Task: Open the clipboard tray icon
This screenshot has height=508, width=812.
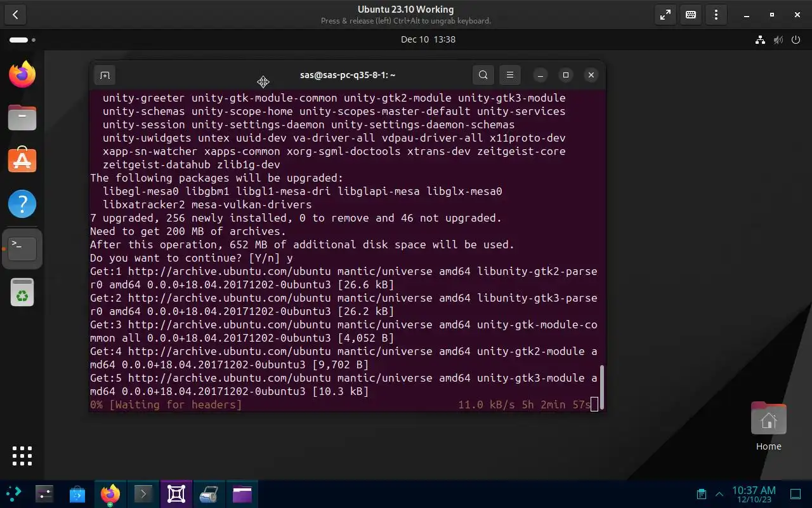Action: pos(701,494)
